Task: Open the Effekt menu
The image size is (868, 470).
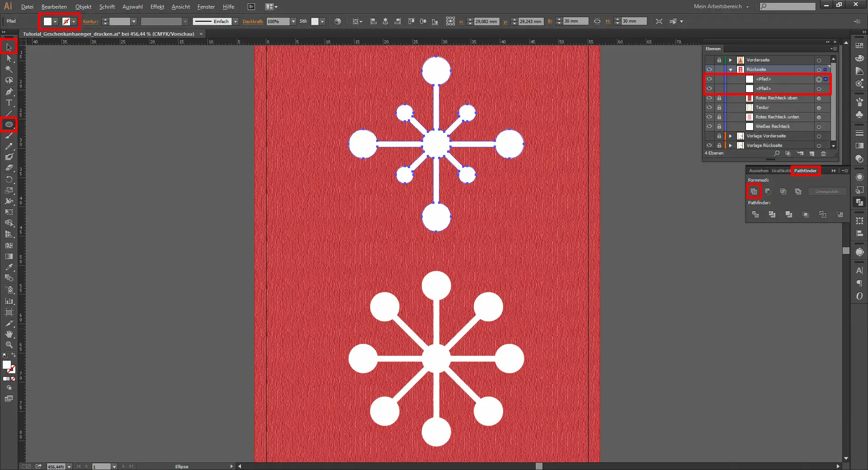Action: 157,7
